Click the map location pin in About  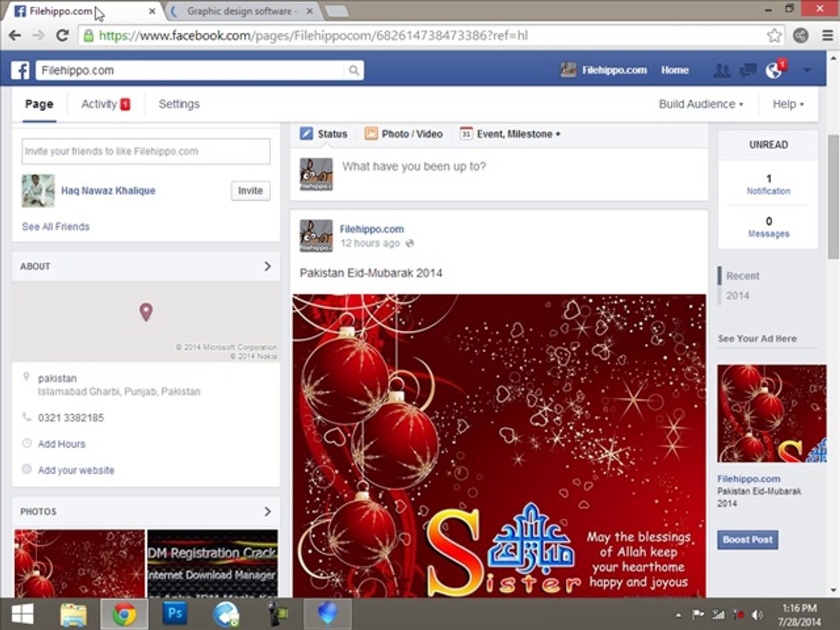click(x=146, y=312)
